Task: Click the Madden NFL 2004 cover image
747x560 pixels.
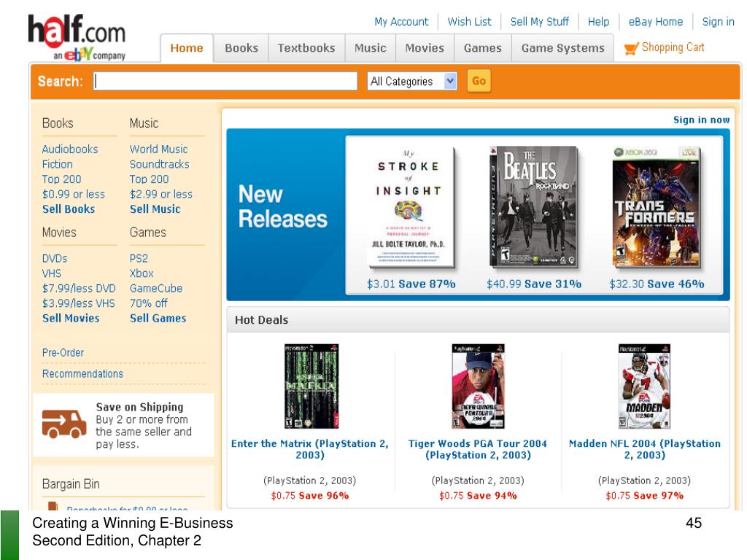Action: click(644, 386)
